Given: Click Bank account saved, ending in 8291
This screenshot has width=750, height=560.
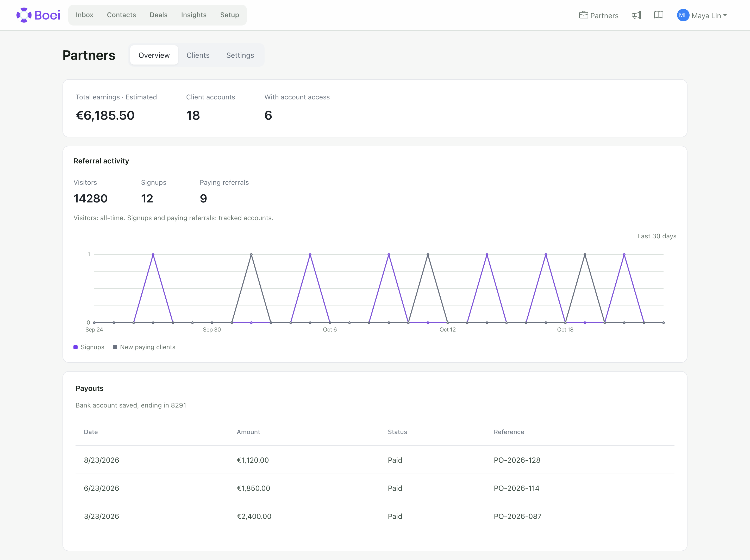Looking at the screenshot, I should (x=131, y=405).
